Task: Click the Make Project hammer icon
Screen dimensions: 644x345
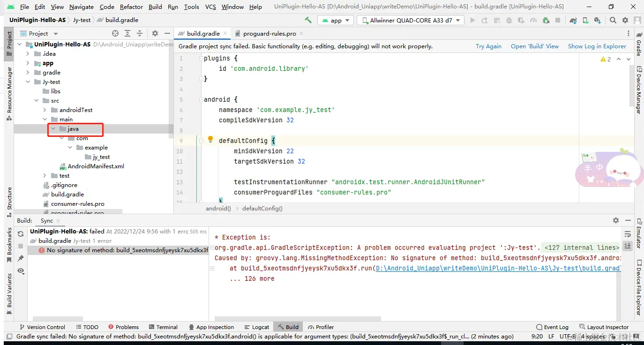Action: [x=308, y=20]
